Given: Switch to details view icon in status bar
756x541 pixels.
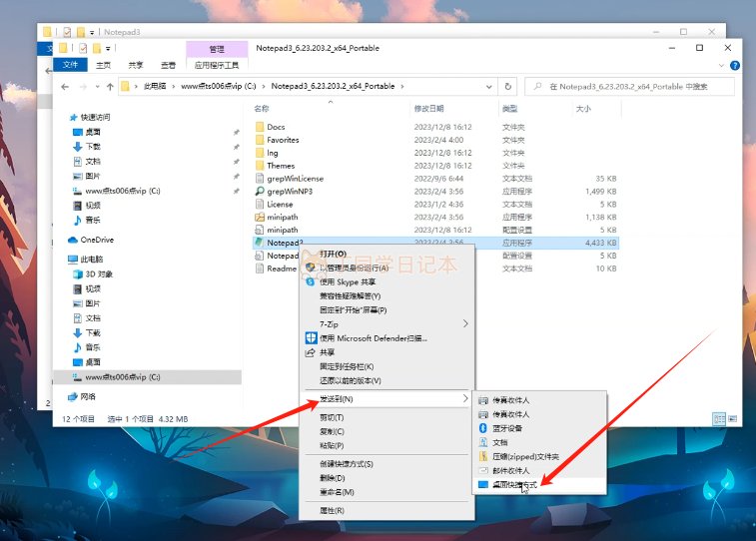Looking at the screenshot, I should coord(719,418).
